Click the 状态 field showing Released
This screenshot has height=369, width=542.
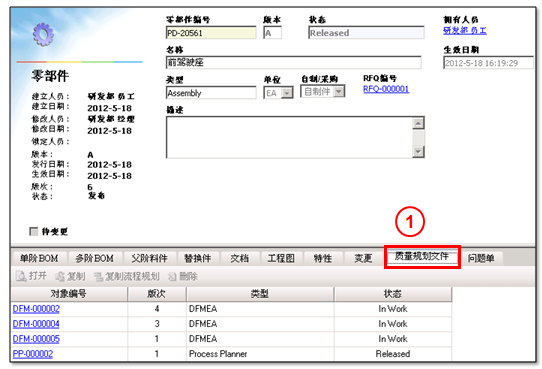[x=366, y=33]
